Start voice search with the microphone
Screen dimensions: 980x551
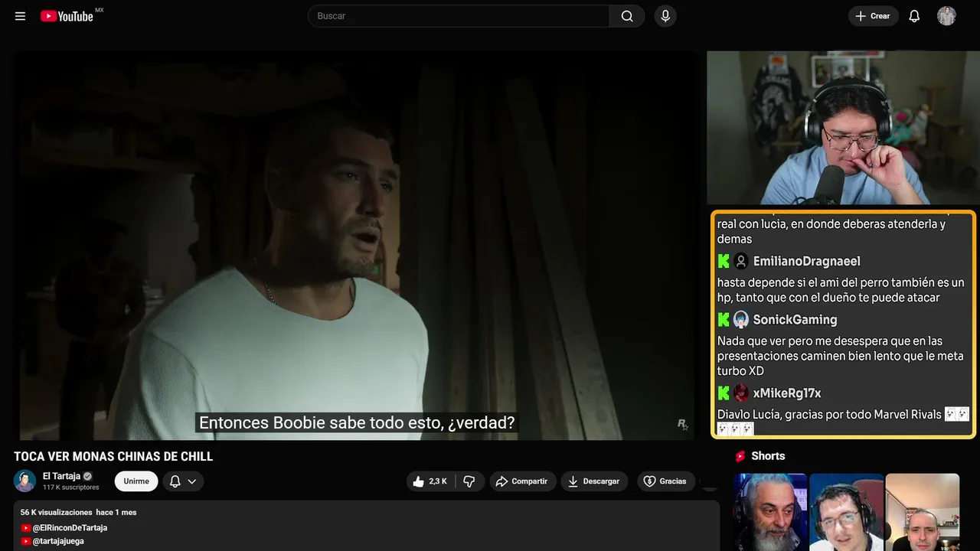(665, 16)
